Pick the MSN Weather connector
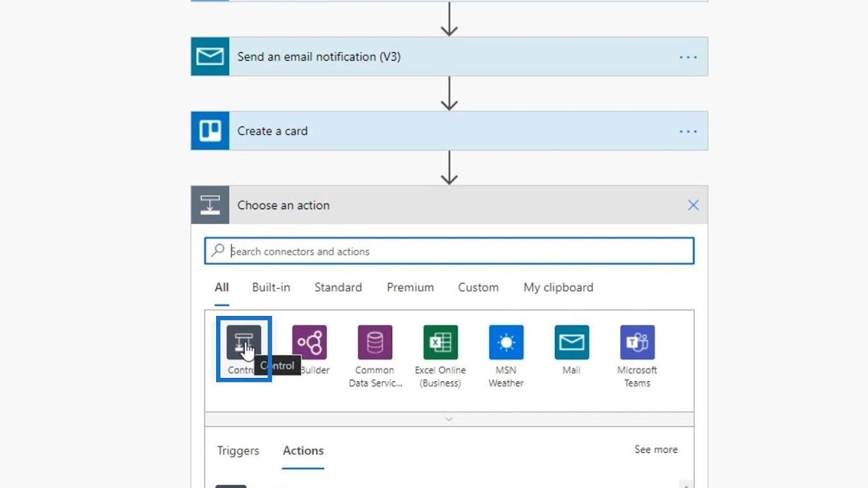This screenshot has width=868, height=488. coord(506,342)
